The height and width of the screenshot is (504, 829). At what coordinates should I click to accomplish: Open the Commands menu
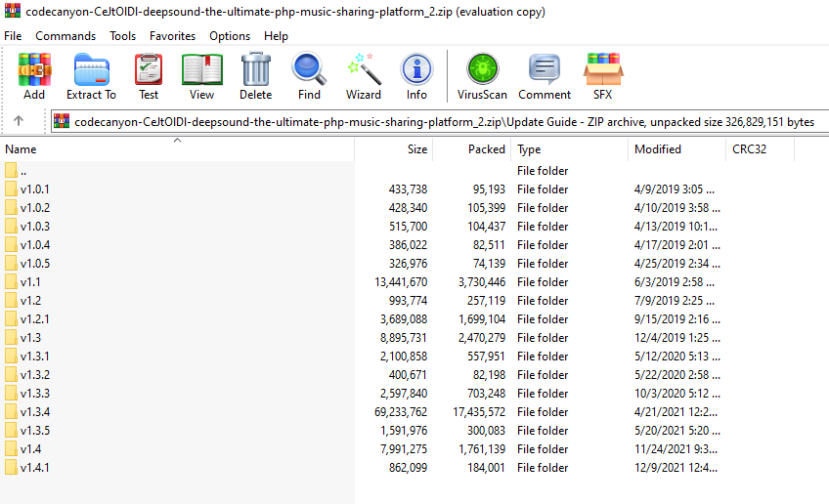(65, 36)
